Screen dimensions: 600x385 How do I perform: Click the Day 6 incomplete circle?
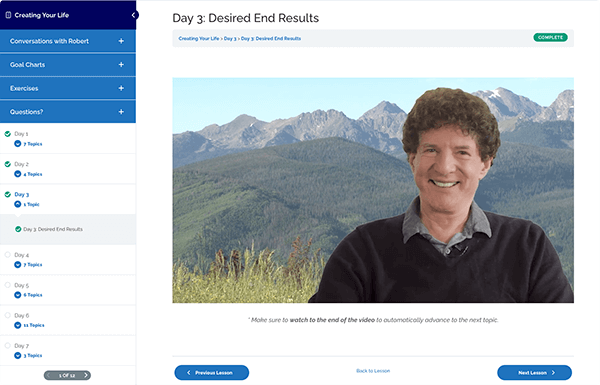[x=7, y=315]
